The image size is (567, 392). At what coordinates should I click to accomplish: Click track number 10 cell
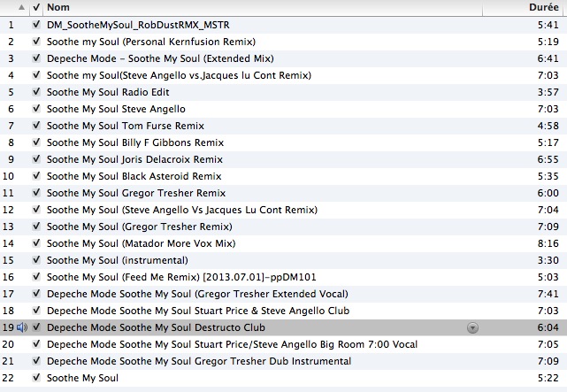(8, 176)
